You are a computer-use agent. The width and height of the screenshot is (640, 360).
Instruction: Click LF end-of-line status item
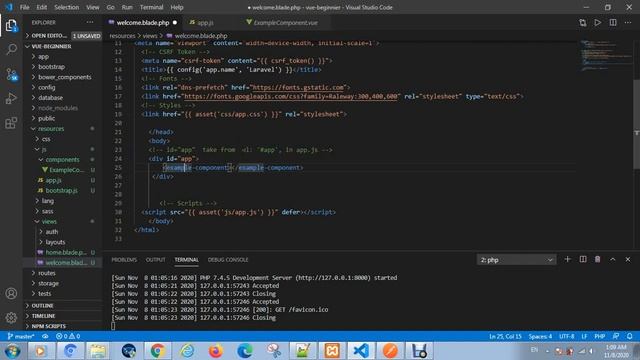pyautogui.click(x=584, y=336)
